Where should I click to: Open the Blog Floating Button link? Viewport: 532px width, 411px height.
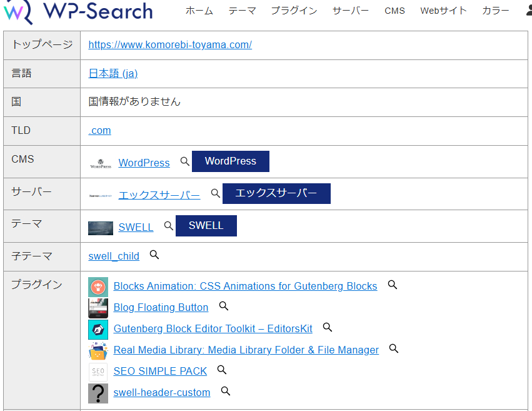[161, 308]
